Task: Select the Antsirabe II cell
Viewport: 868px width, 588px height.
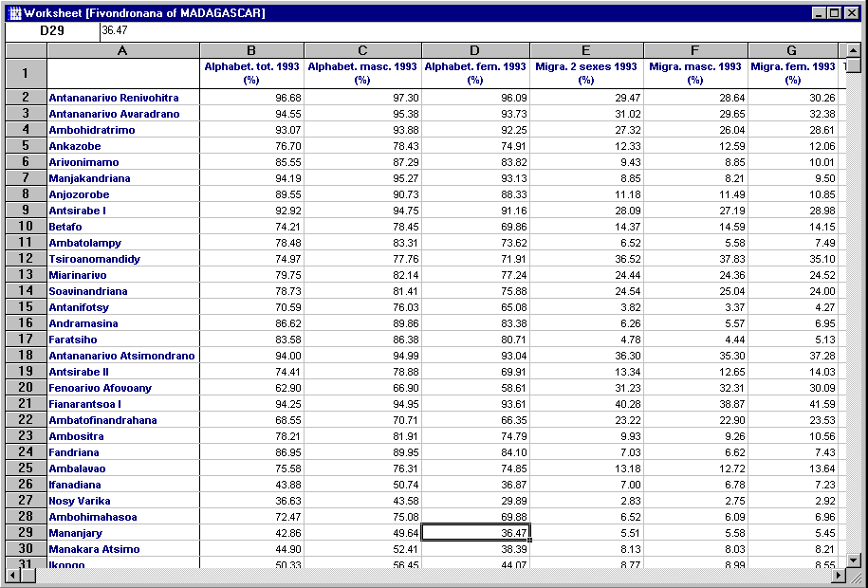Action: (x=123, y=372)
